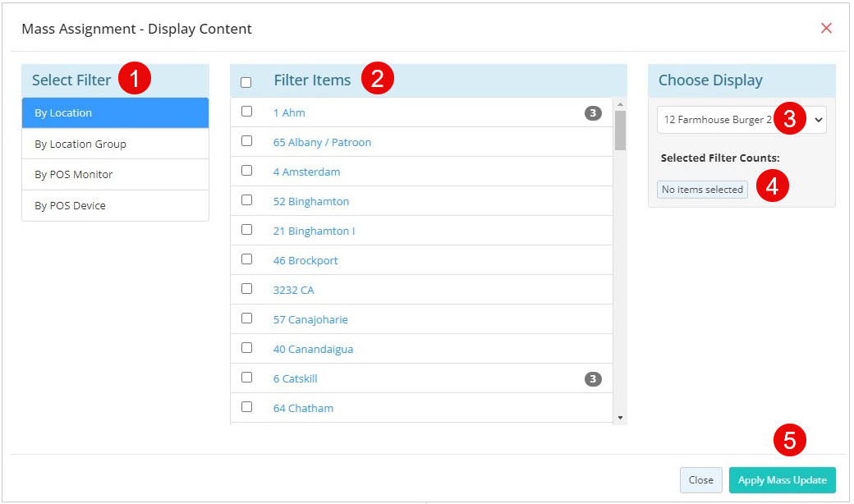Enable the 46 Brockport checkbox

pyautogui.click(x=246, y=259)
